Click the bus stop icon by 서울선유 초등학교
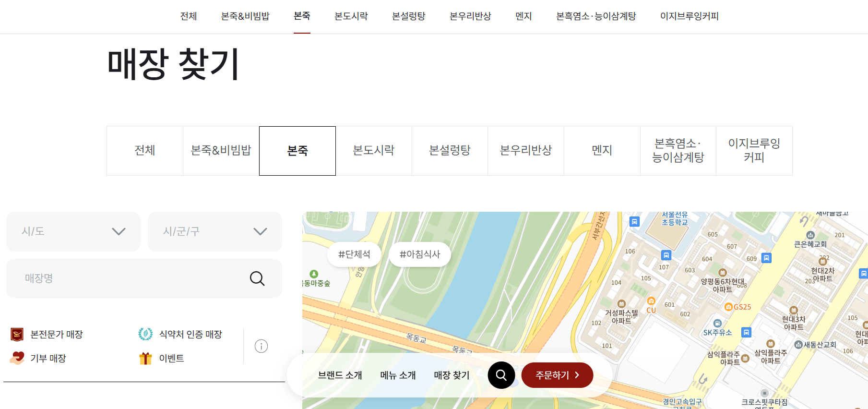Screen dimensions: 868x409 click(634, 222)
